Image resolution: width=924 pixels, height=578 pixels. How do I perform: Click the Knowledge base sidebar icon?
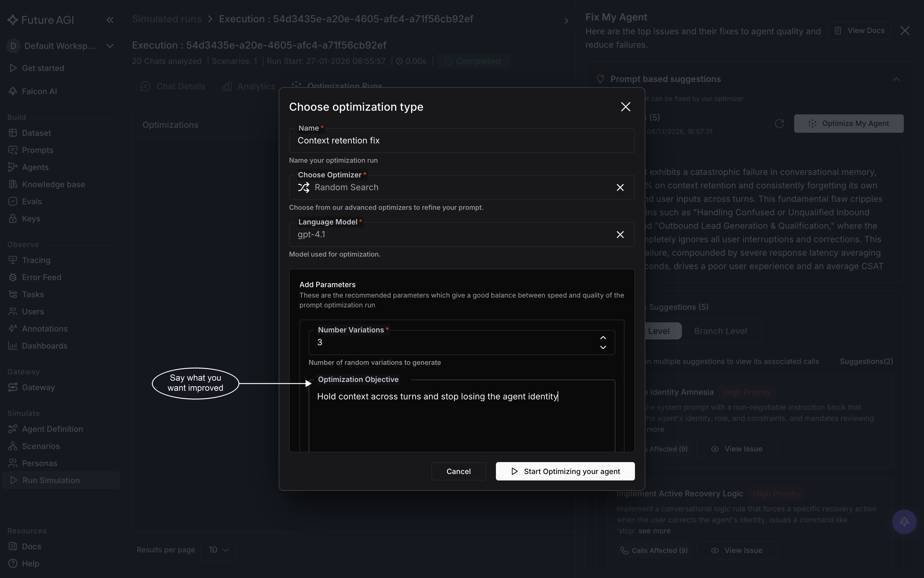pos(13,184)
